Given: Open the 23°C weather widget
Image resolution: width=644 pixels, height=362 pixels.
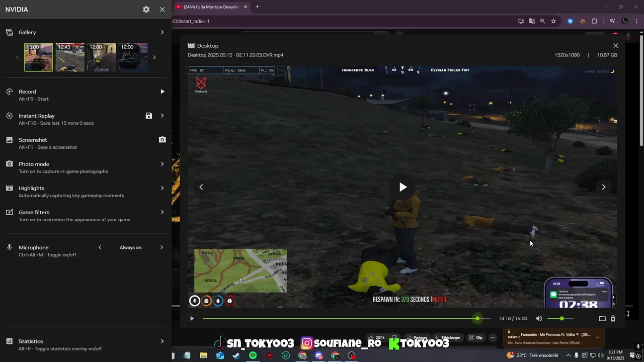Looking at the screenshot, I should tap(533, 355).
